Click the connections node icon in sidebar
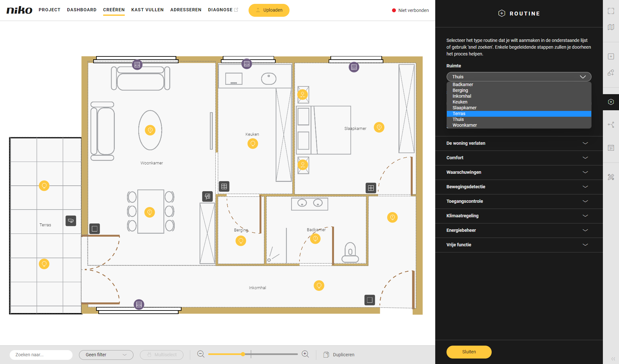The width and height of the screenshot is (619, 364). pos(611,125)
